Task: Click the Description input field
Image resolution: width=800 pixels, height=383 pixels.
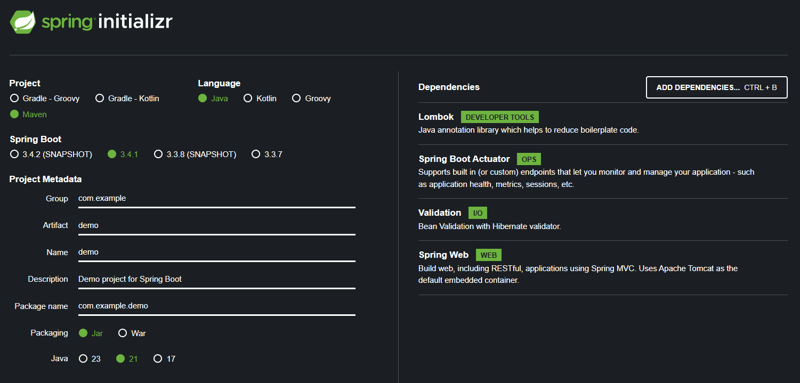Action: tap(217, 279)
